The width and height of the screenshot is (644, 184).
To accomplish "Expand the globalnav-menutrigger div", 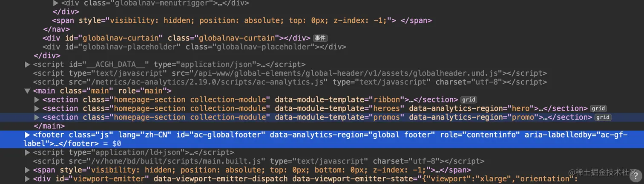I will [x=55, y=3].
